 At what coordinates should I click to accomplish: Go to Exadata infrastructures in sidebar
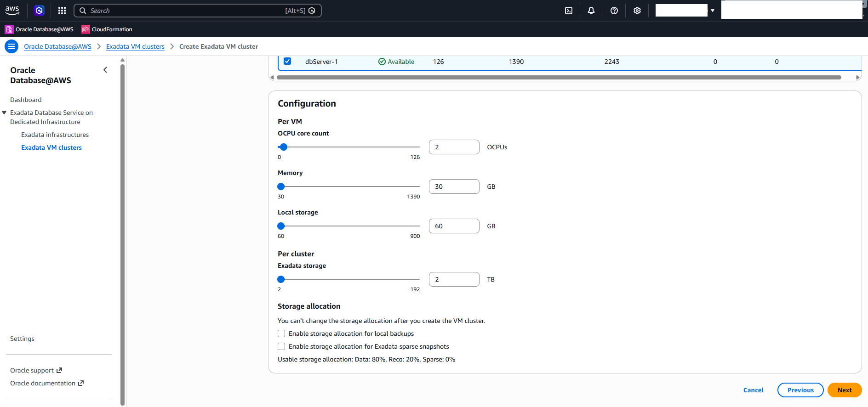coord(55,135)
